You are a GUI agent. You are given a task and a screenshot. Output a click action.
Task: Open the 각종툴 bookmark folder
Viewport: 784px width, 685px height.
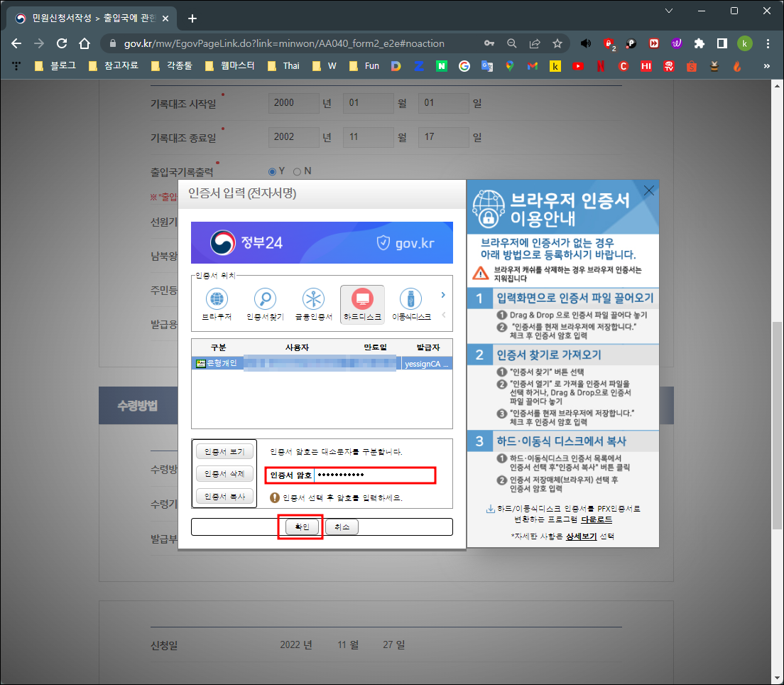point(172,66)
